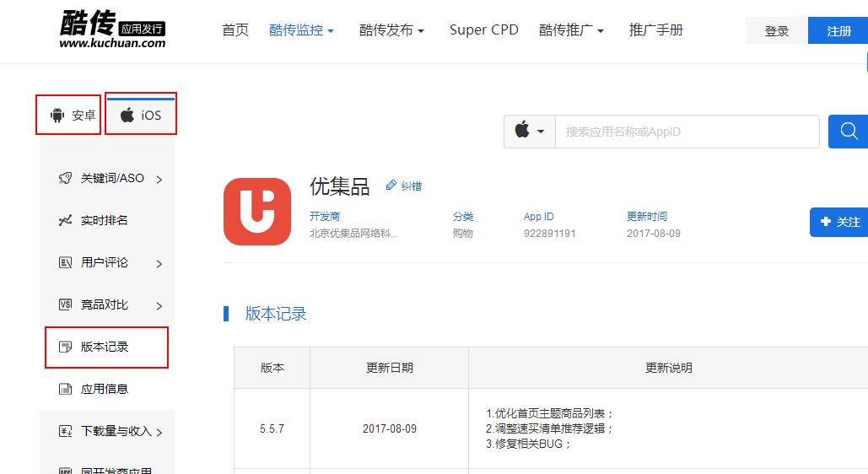Image resolution: width=868 pixels, height=474 pixels.
Task: Click the 关注 follow button
Action: (x=838, y=222)
